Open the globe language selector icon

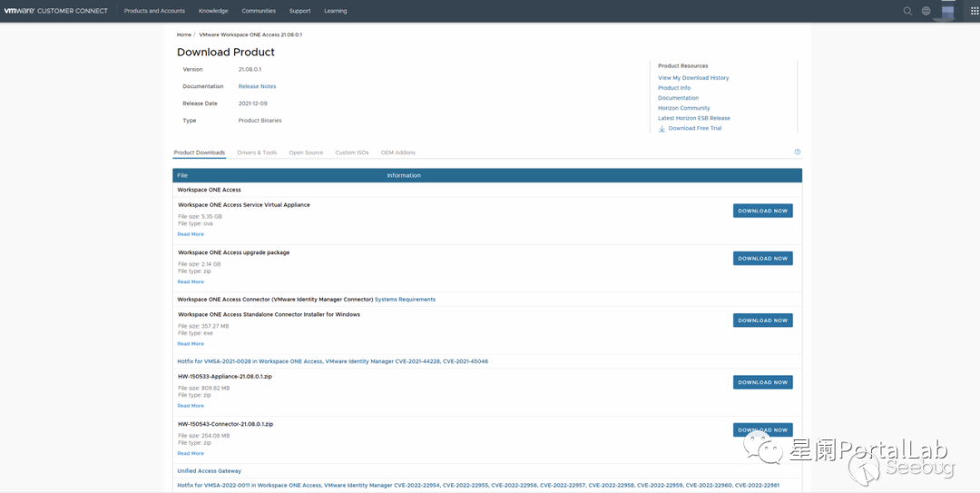point(926,11)
